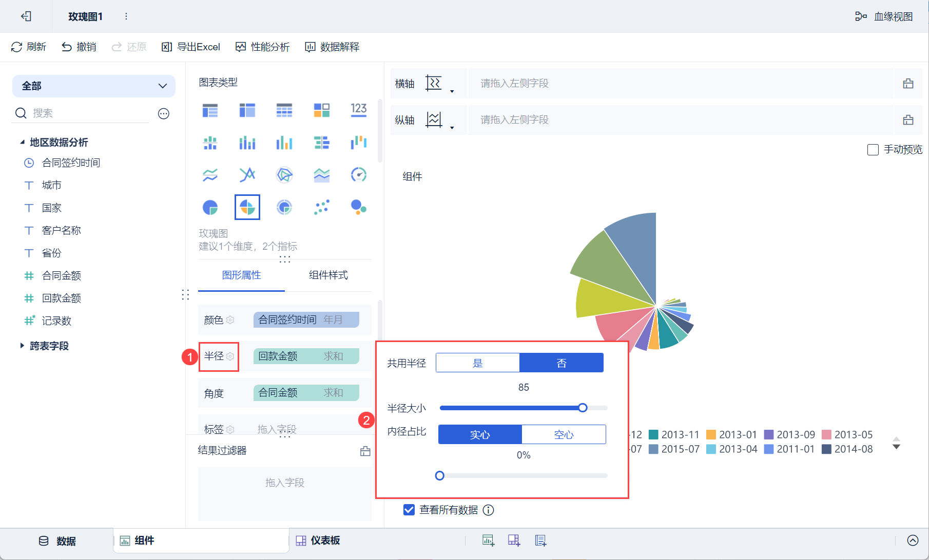
Task: Click the 半径大小 slider handle
Action: (583, 408)
